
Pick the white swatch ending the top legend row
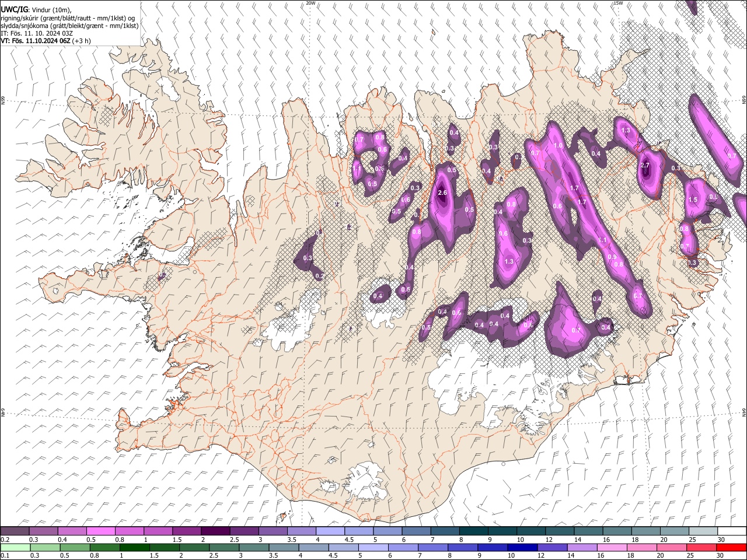click(x=731, y=531)
